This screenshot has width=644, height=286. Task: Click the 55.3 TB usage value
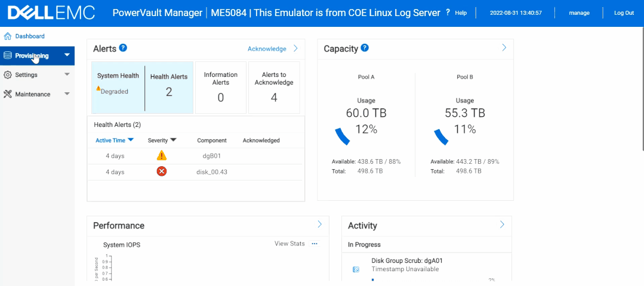465,113
